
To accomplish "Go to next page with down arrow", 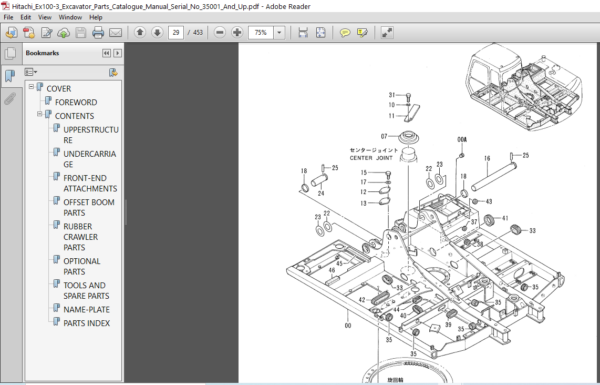I will 157,33.
